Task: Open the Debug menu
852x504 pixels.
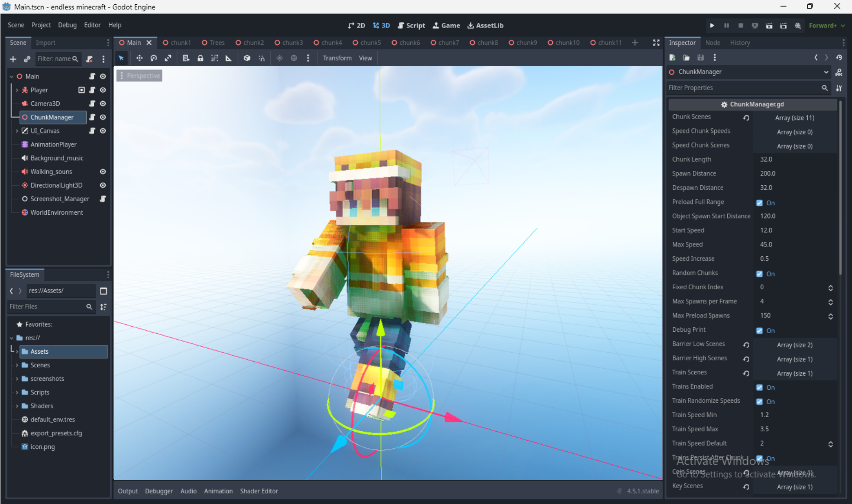Action: pos(67,25)
